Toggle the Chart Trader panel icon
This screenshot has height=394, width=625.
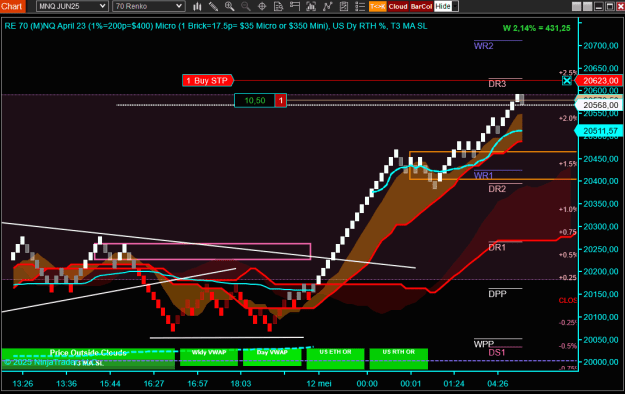[295, 6]
